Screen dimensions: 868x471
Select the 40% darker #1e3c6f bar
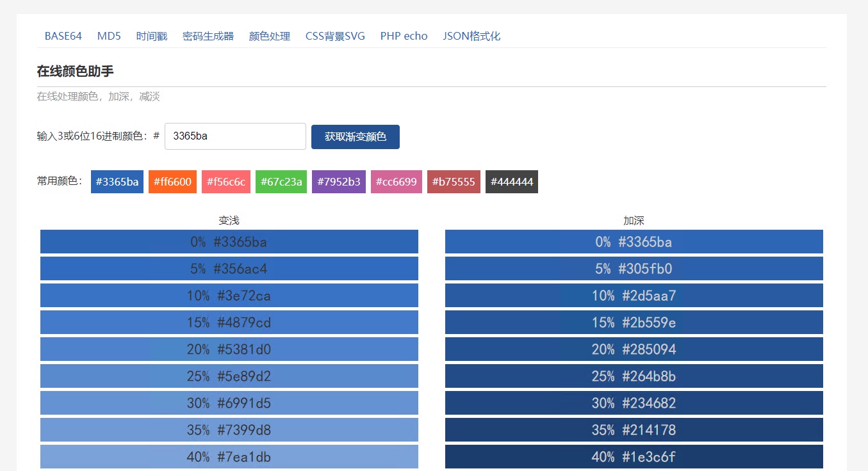[634, 457]
